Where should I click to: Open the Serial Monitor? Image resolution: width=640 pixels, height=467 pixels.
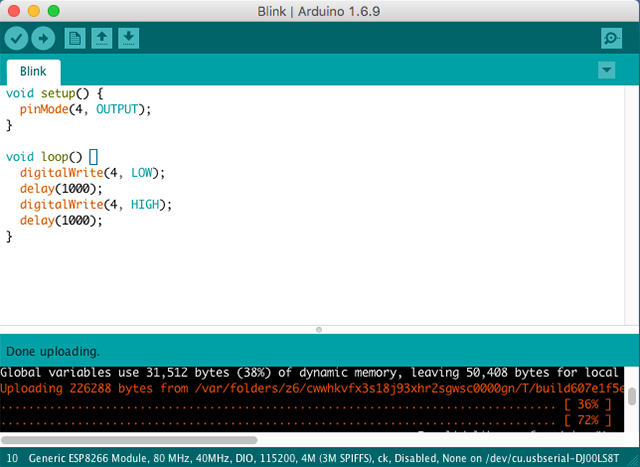coord(611,38)
